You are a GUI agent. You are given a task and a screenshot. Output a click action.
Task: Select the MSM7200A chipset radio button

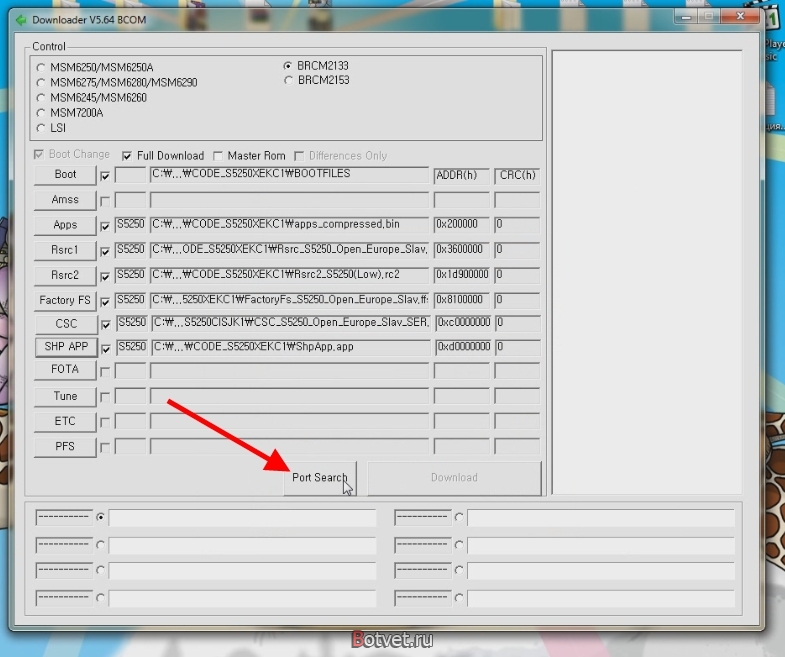click(41, 113)
